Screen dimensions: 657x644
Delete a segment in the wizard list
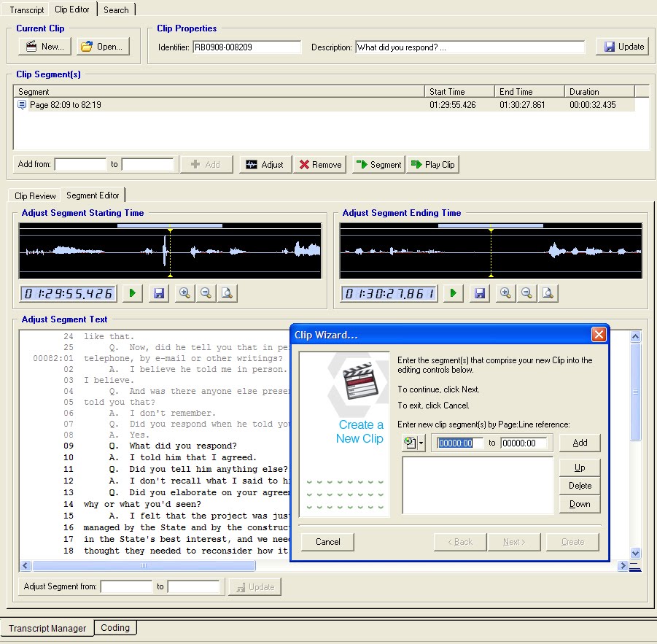580,485
